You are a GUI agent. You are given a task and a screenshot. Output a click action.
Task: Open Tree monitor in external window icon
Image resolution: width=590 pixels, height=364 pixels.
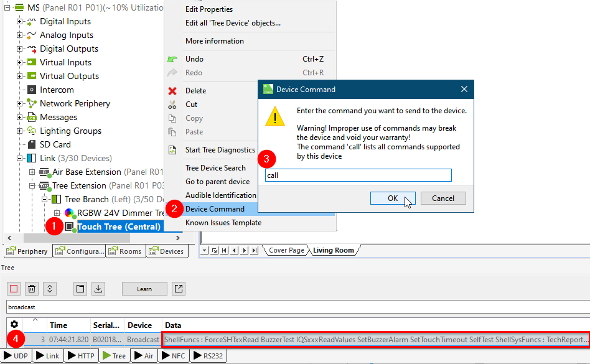(x=179, y=288)
